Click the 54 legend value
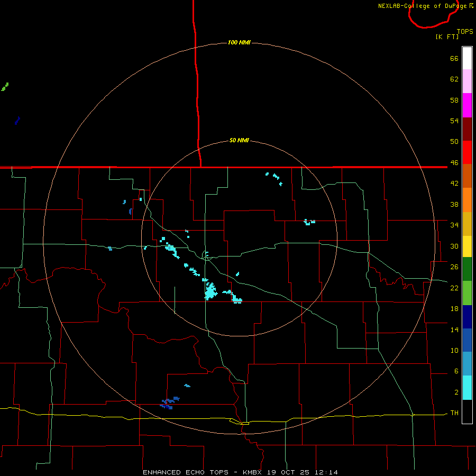The height and width of the screenshot is (476, 476). [454, 121]
